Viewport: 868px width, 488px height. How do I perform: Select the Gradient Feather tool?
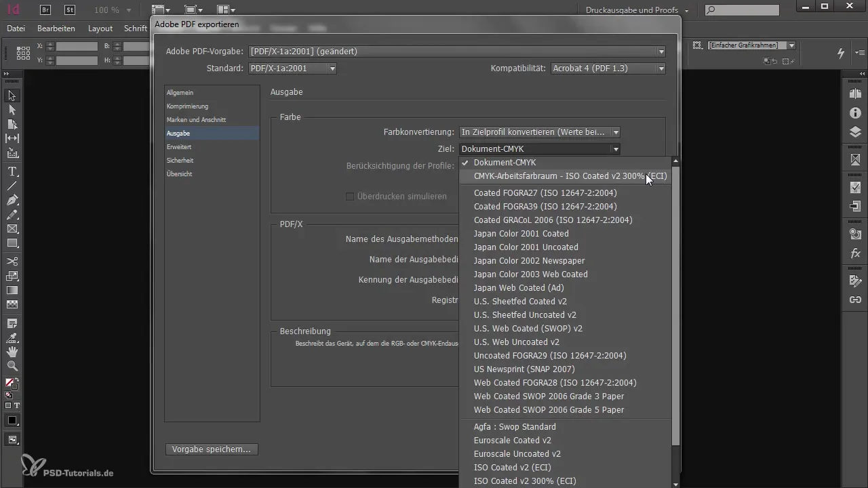(12, 304)
